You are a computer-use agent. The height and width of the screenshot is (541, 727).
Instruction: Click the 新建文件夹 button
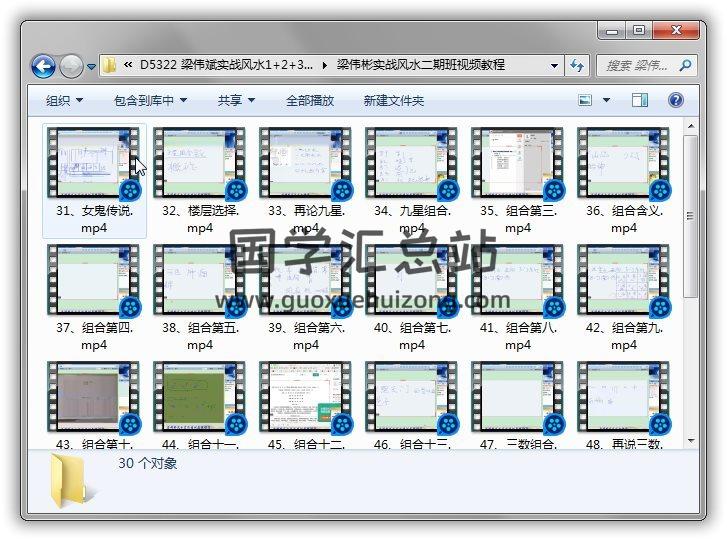tap(393, 100)
